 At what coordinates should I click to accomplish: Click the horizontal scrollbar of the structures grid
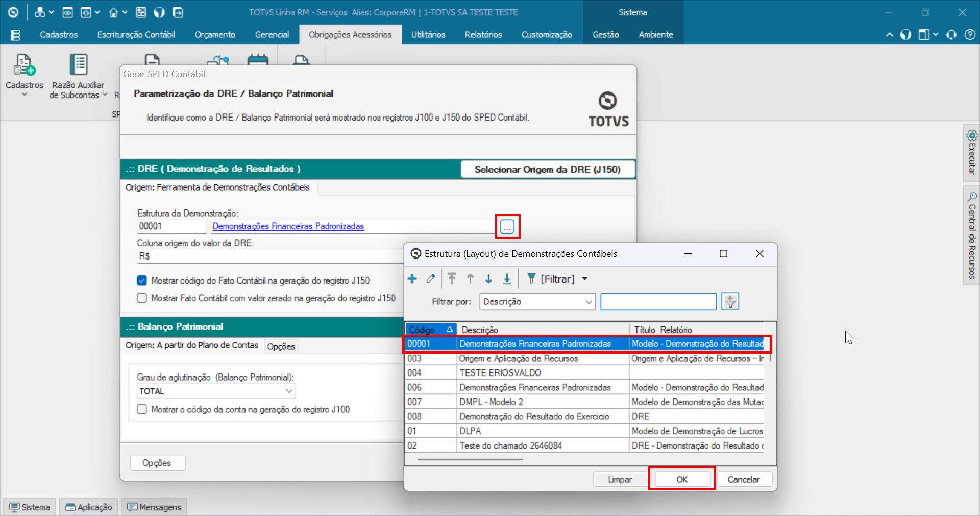[471, 459]
